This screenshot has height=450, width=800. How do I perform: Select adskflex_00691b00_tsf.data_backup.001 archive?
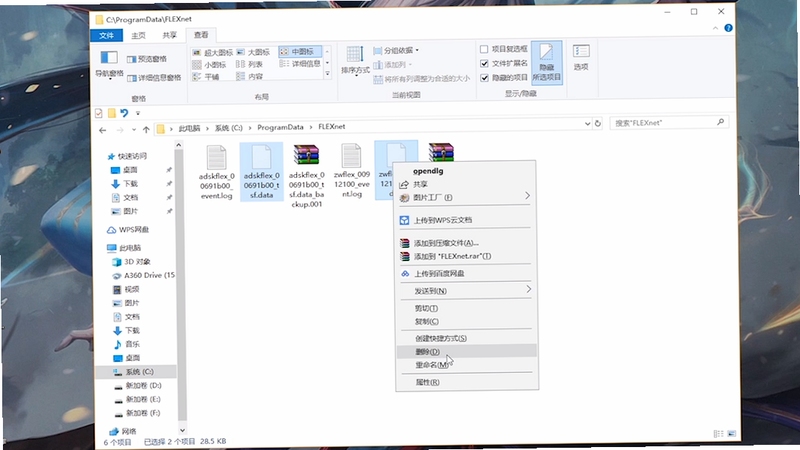(x=306, y=176)
